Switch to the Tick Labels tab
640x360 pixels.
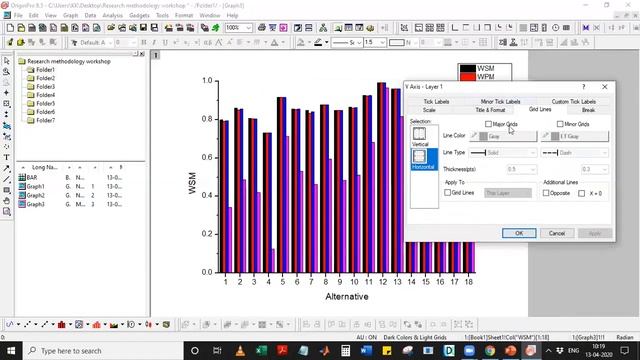click(436, 102)
